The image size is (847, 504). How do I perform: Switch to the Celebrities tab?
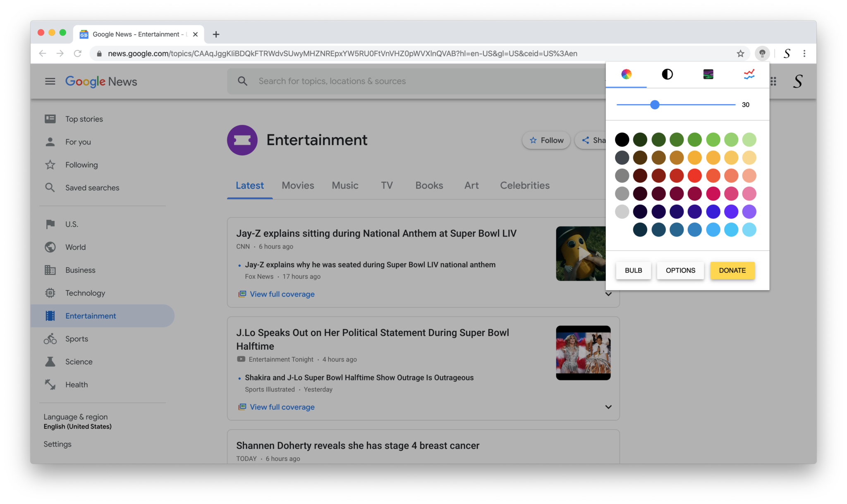pyautogui.click(x=525, y=186)
